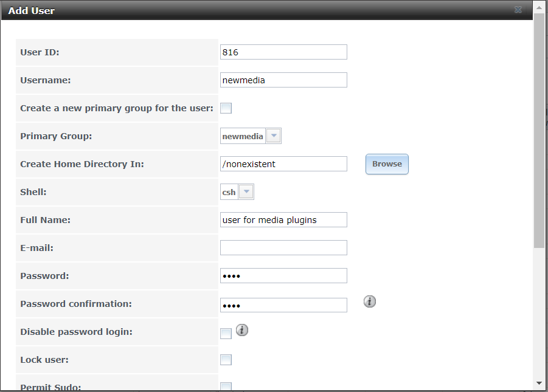Screen dimensions: 548x392
Task: Enable the Disable password login checkbox
Action: tap(226, 333)
